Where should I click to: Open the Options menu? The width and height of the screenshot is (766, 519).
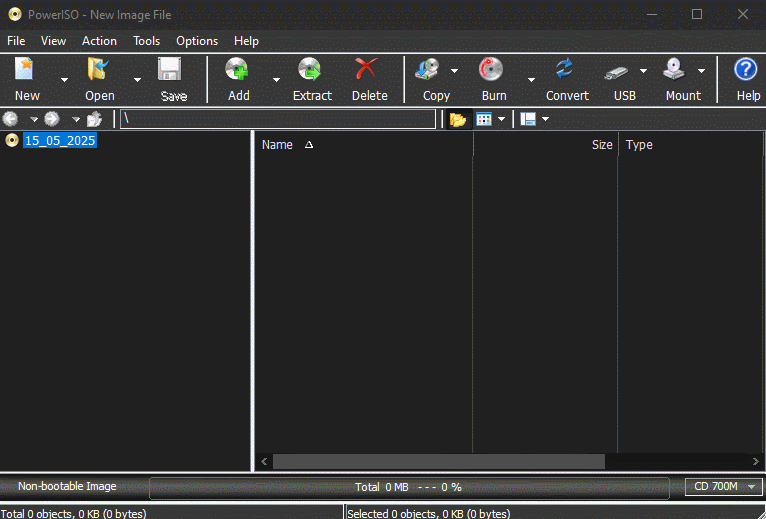197,41
